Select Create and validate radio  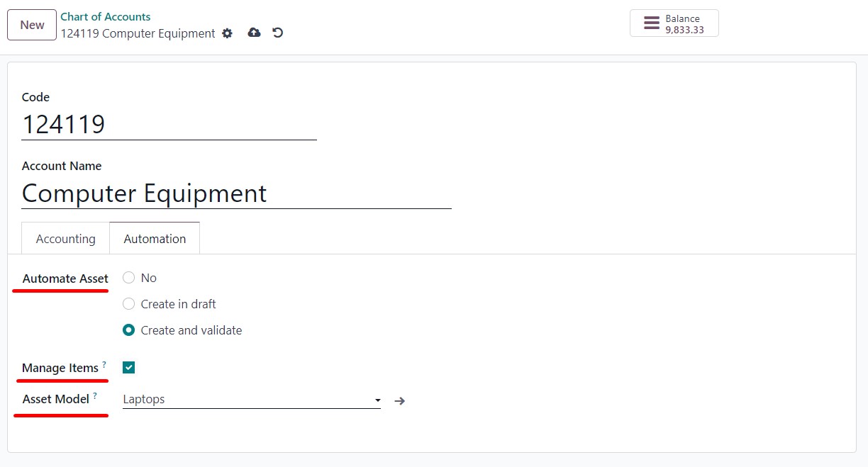pyautogui.click(x=128, y=330)
